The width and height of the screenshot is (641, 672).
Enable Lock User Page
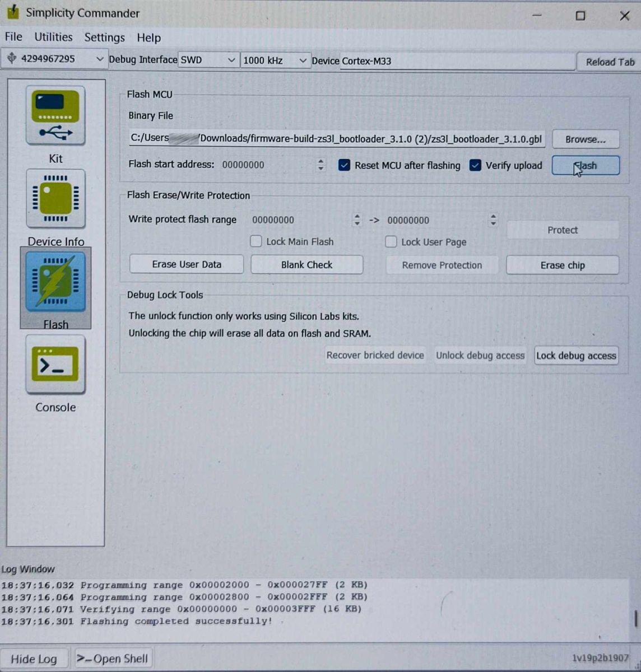391,242
